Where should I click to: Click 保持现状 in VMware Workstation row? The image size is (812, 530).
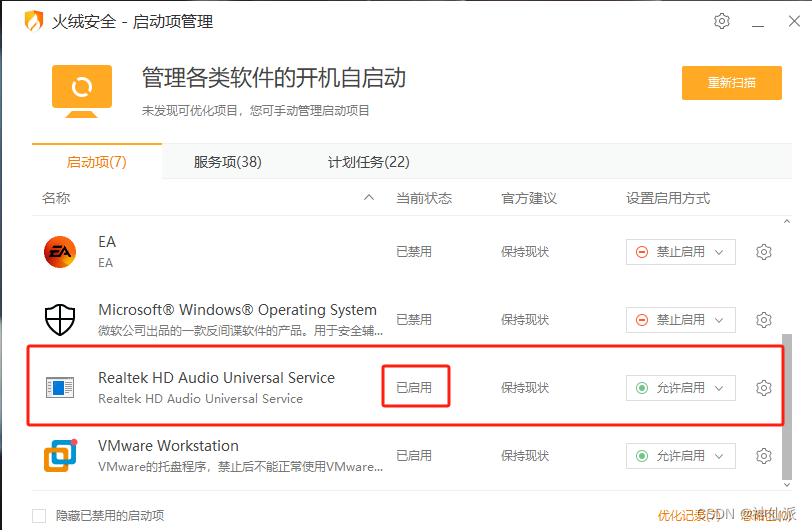525,456
